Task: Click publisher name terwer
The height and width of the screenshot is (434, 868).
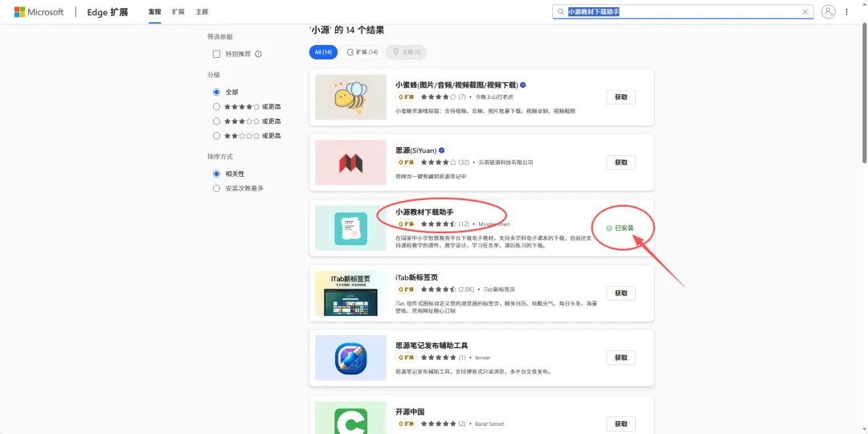Action: click(483, 358)
